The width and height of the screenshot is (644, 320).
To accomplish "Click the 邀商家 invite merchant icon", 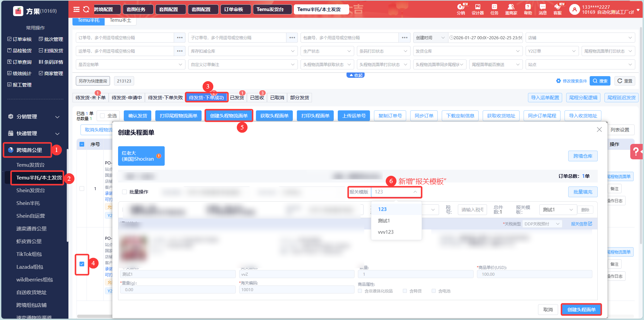I will click(x=511, y=9).
